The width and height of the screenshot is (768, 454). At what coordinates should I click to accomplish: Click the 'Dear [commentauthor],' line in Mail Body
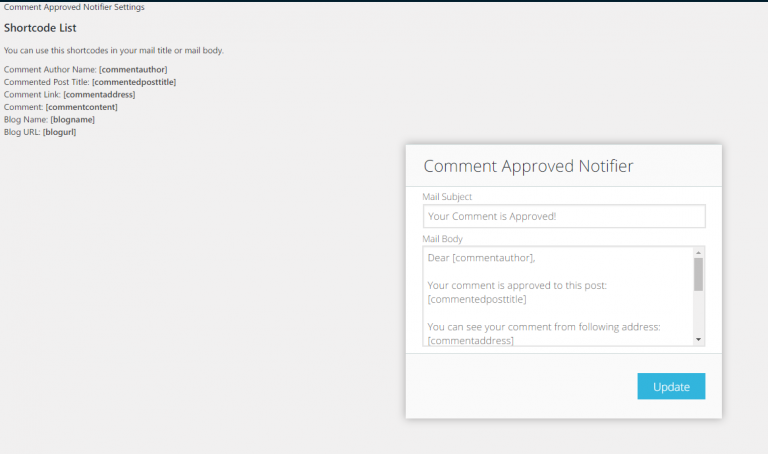[481, 258]
